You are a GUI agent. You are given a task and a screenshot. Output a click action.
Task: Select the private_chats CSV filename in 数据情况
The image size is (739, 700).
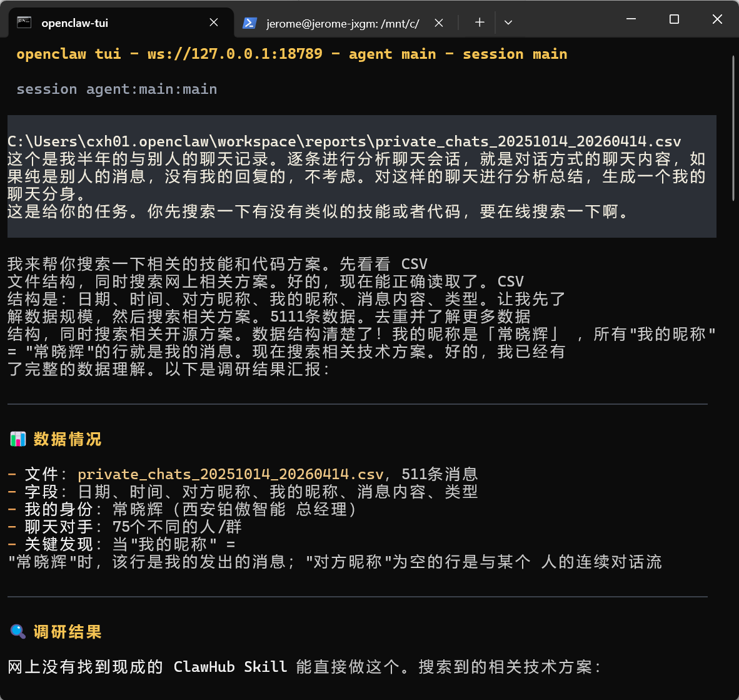(x=228, y=474)
